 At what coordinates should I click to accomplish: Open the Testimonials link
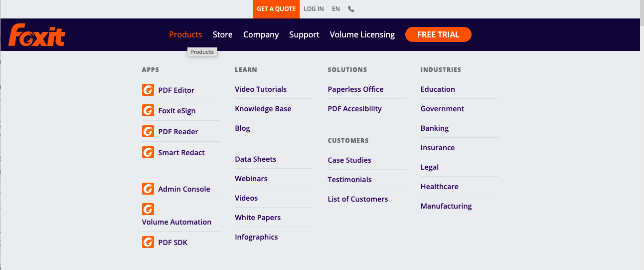click(x=349, y=180)
